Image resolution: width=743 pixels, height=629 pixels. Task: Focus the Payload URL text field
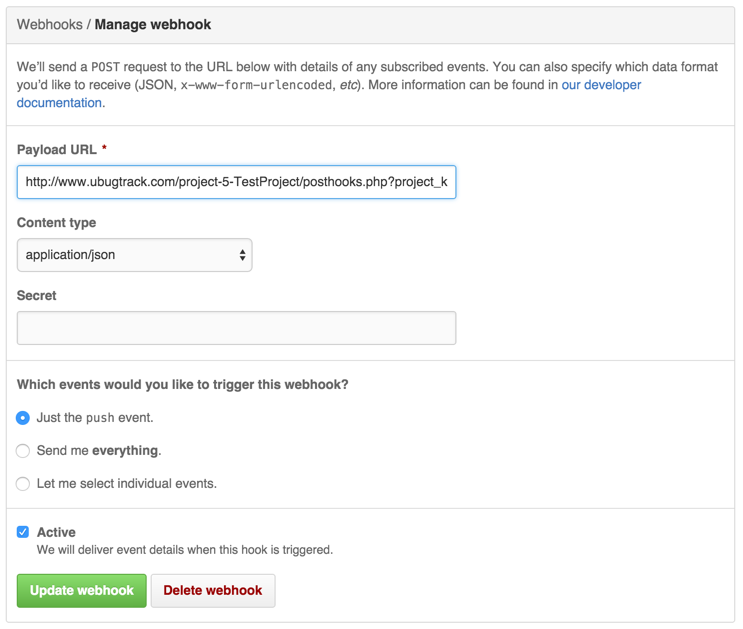(x=236, y=182)
